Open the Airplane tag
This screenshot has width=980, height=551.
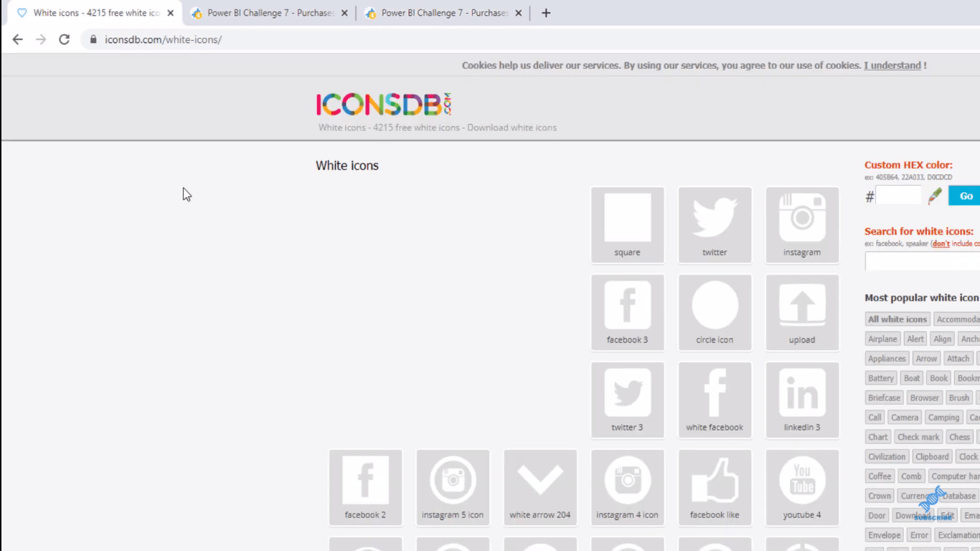pos(882,339)
